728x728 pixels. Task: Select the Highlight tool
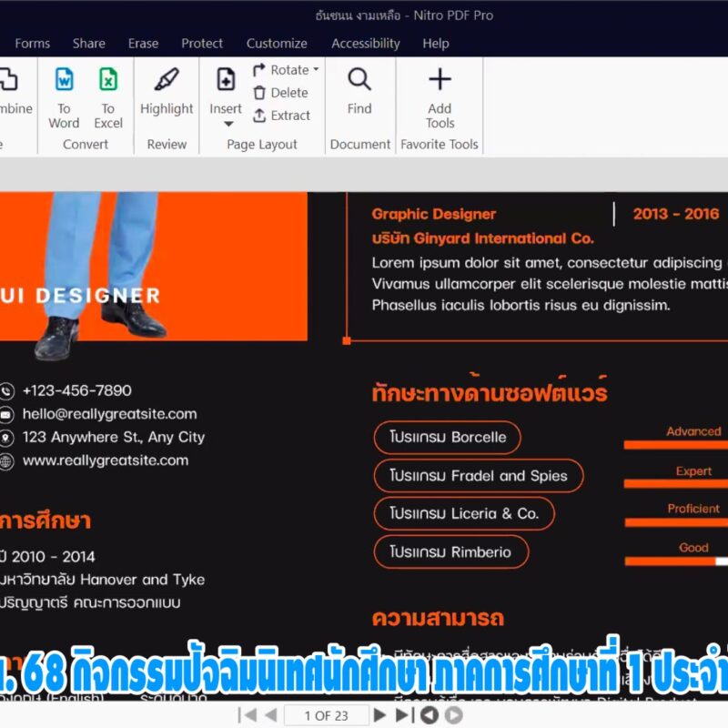point(167,91)
